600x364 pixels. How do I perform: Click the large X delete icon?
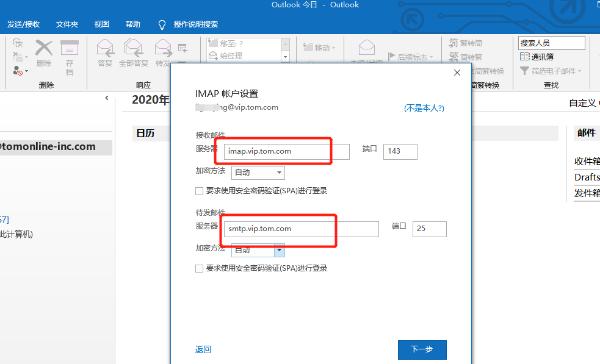click(x=44, y=49)
